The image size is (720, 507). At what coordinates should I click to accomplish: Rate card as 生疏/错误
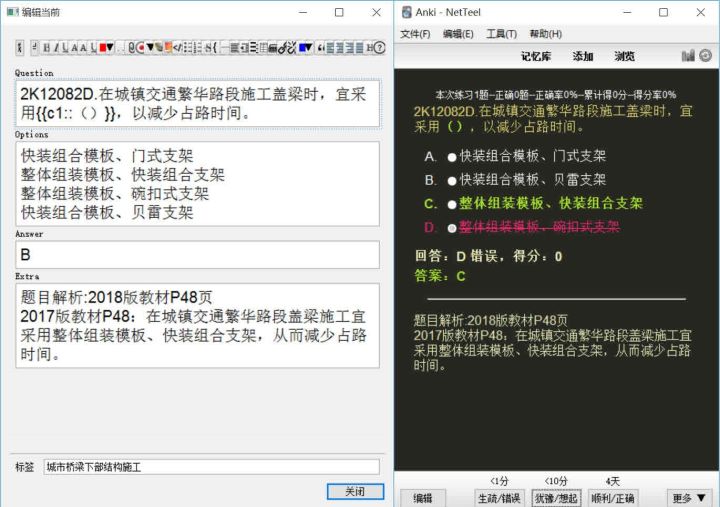click(x=499, y=498)
